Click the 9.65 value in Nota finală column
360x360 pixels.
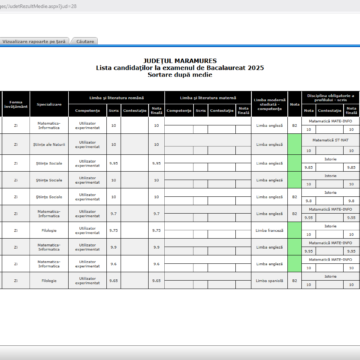pyautogui.click(x=156, y=281)
